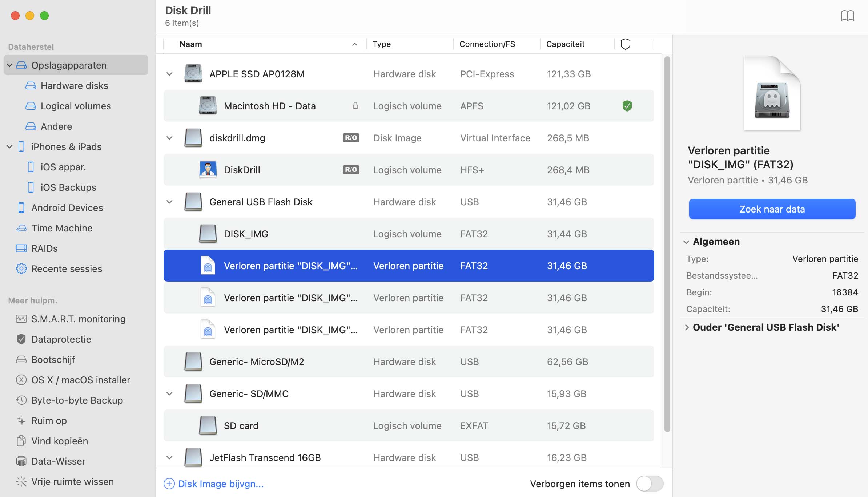Sort by Capaciteit column header
The height and width of the screenshot is (497, 868).
pyautogui.click(x=577, y=44)
